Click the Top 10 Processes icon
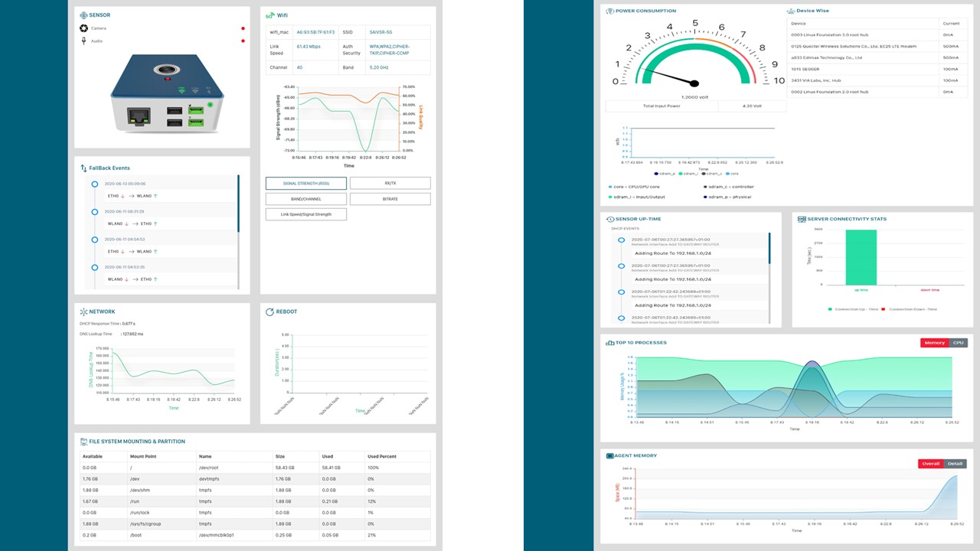This screenshot has width=980, height=551. click(x=609, y=343)
